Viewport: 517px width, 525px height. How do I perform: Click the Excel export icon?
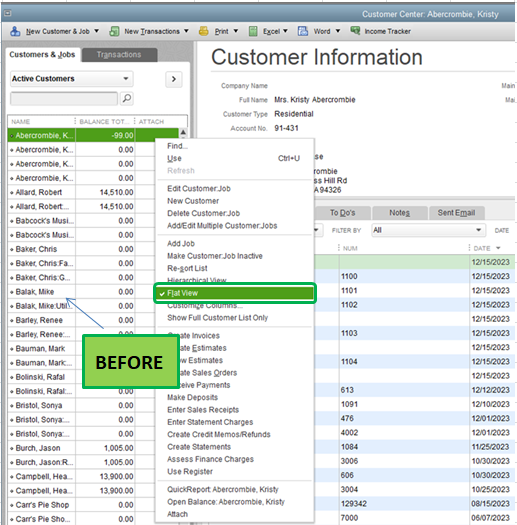[x=253, y=31]
